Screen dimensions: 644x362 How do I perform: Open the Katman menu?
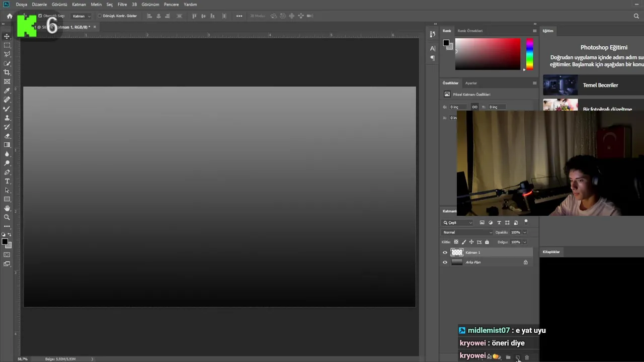pos(79,5)
